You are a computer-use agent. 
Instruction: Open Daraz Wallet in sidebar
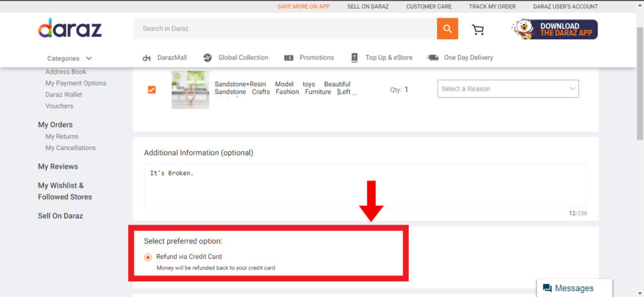[64, 95]
